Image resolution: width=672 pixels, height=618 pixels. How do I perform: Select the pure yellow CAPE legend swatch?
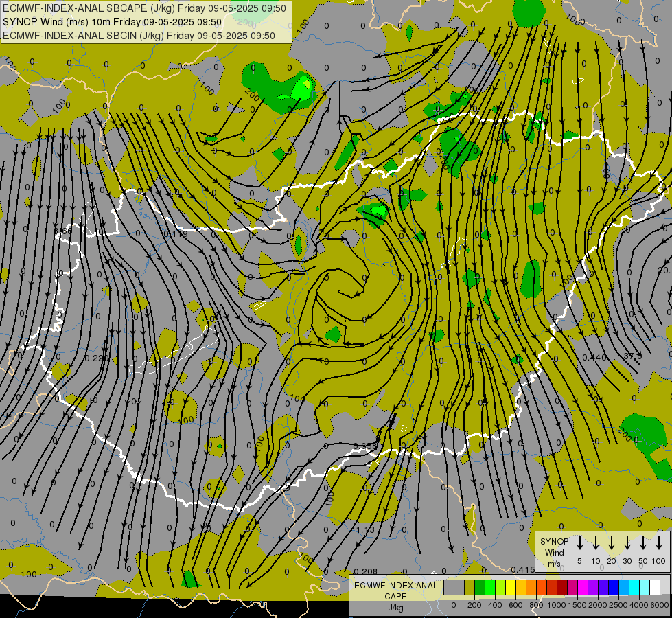click(511, 588)
